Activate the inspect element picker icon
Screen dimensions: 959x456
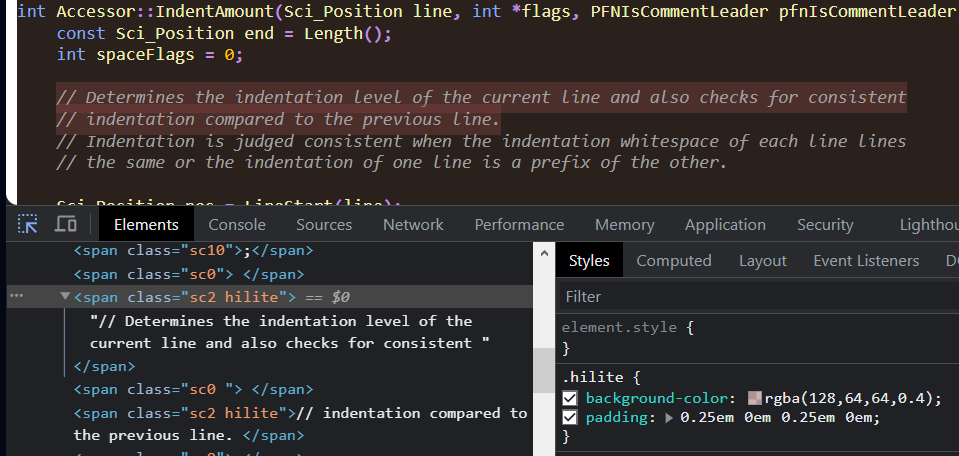coord(27,224)
